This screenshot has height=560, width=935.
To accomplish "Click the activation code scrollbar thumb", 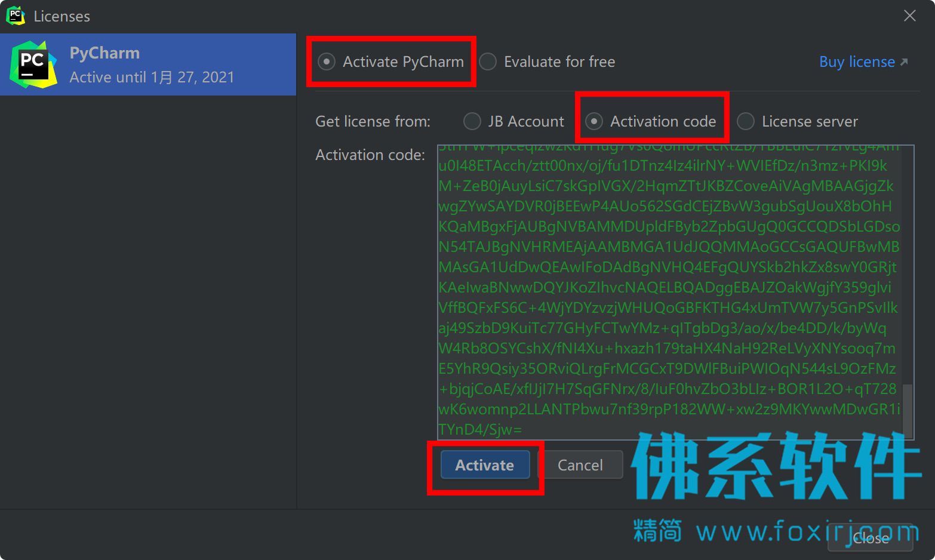I will coord(908,411).
